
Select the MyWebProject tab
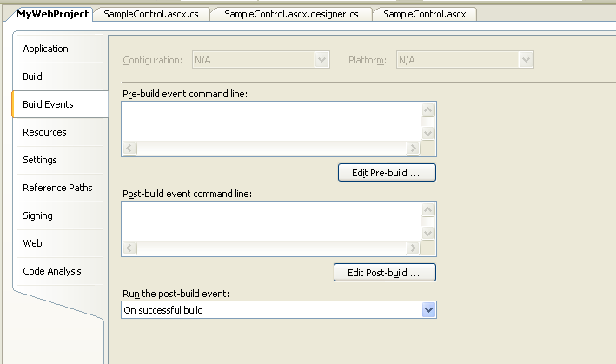52,14
